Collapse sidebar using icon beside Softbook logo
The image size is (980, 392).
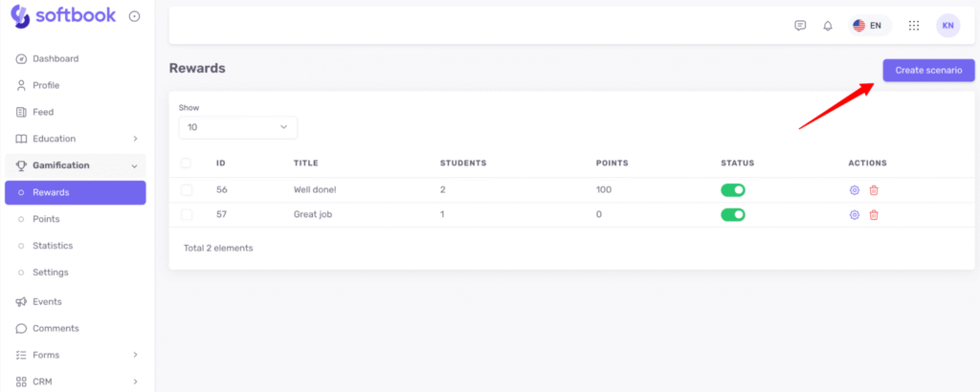point(134,16)
